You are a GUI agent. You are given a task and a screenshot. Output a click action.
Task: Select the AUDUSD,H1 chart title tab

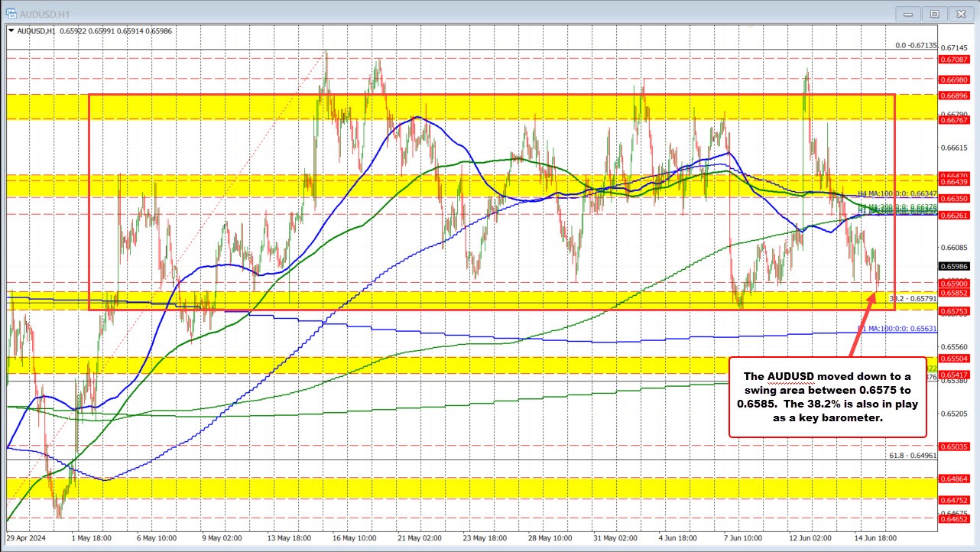point(44,13)
